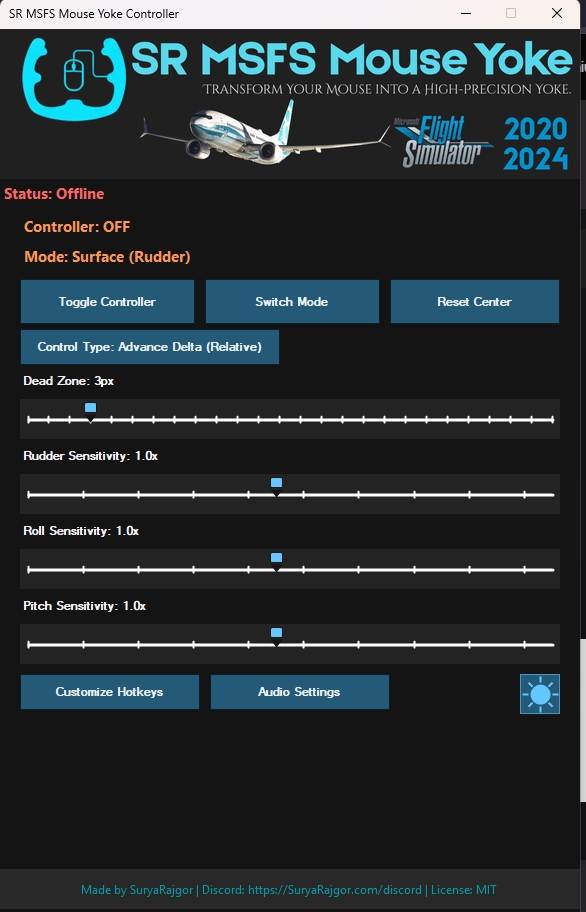Viewport: 586px width, 912px height.
Task: Click the Toggle Controller button
Action: pos(107,301)
